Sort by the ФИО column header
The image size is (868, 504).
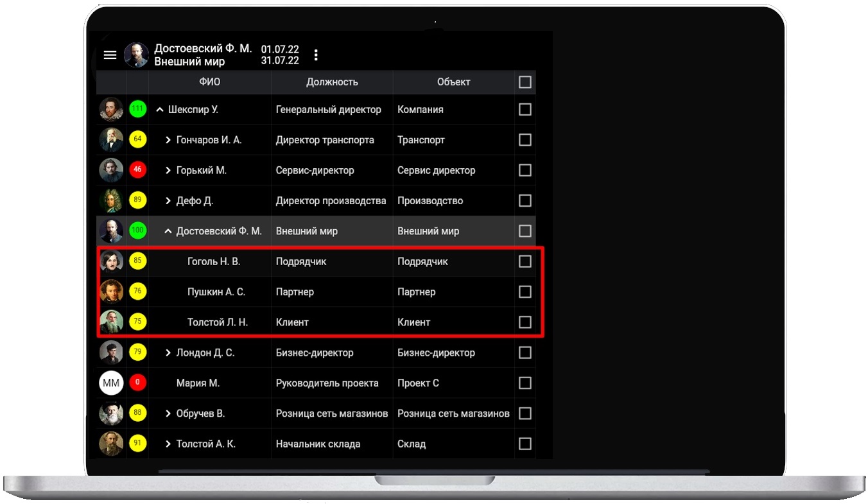pos(209,82)
